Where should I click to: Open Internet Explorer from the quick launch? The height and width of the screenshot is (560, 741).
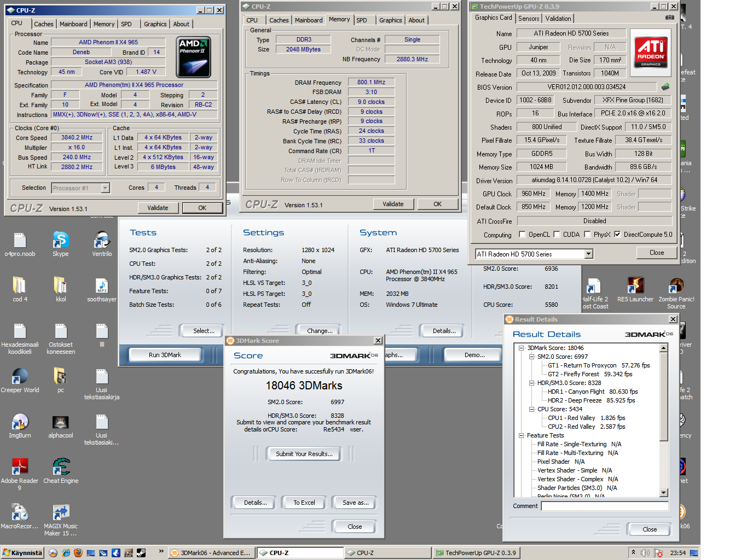[66, 553]
